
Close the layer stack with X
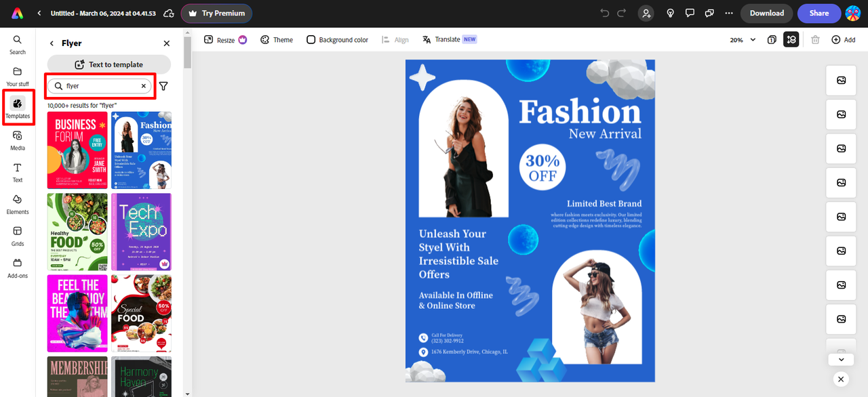pyautogui.click(x=841, y=379)
